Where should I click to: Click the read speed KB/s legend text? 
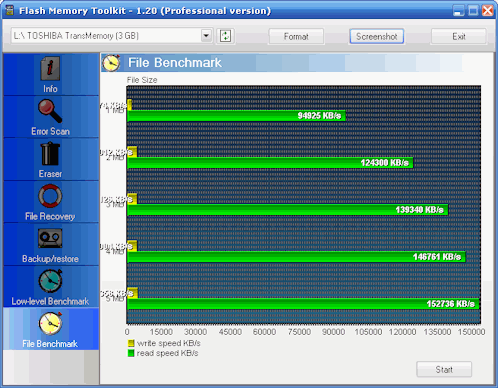[167, 353]
